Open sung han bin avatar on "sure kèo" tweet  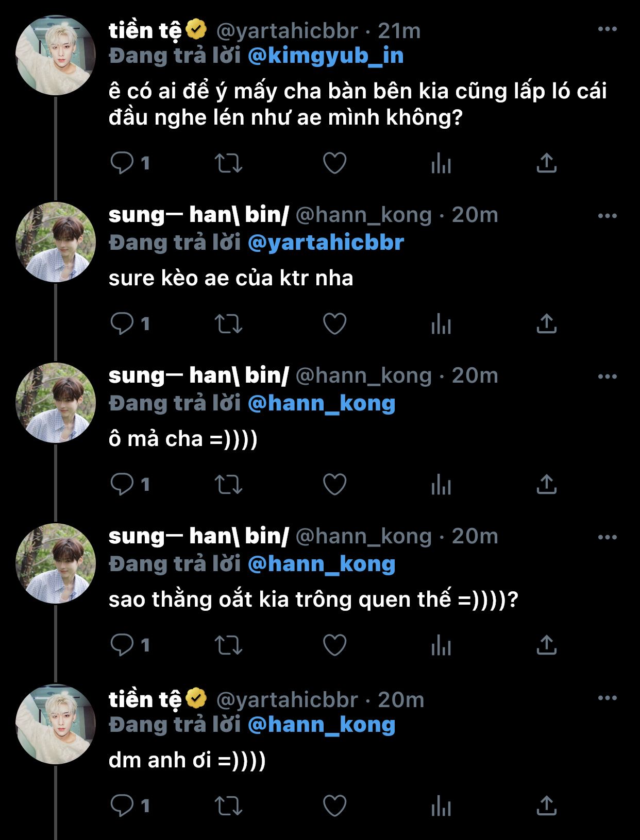click(x=56, y=242)
